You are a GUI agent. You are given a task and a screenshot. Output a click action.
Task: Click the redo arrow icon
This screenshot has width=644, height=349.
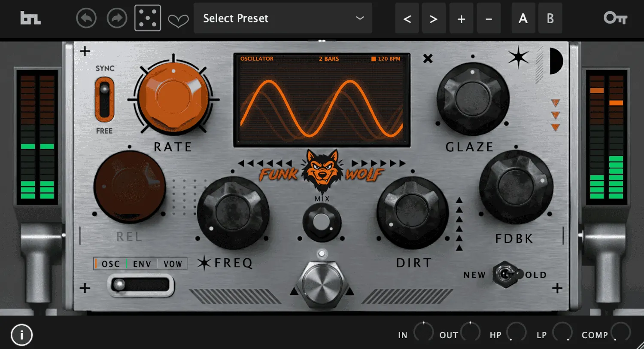point(116,18)
